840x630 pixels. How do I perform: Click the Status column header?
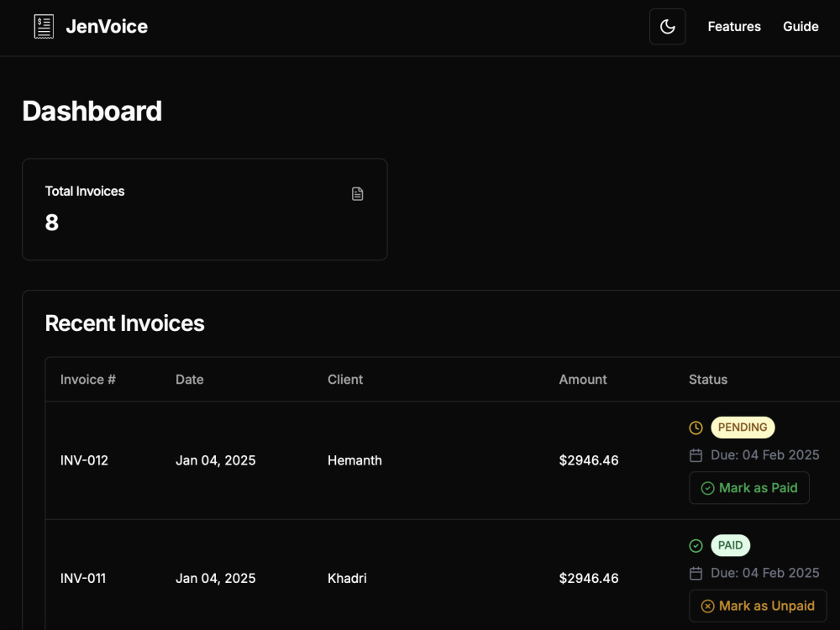(x=707, y=380)
